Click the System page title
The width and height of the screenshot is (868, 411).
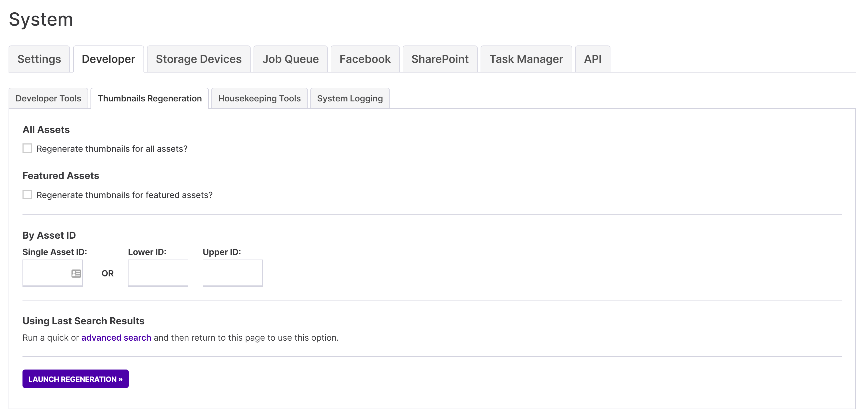click(41, 19)
